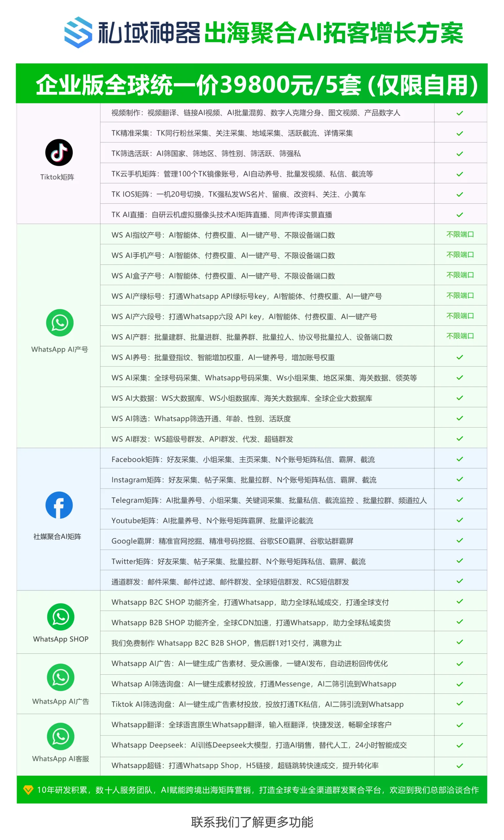504x840 pixels.
Task: Click the WhatsApp AI客服 label
Action: click(61, 759)
